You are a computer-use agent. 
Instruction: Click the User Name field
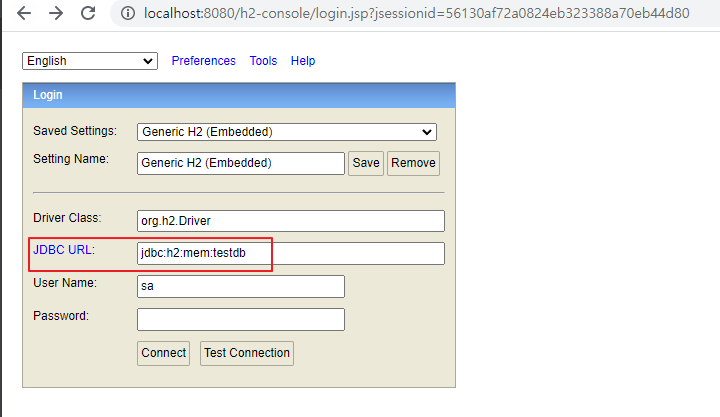click(x=241, y=287)
